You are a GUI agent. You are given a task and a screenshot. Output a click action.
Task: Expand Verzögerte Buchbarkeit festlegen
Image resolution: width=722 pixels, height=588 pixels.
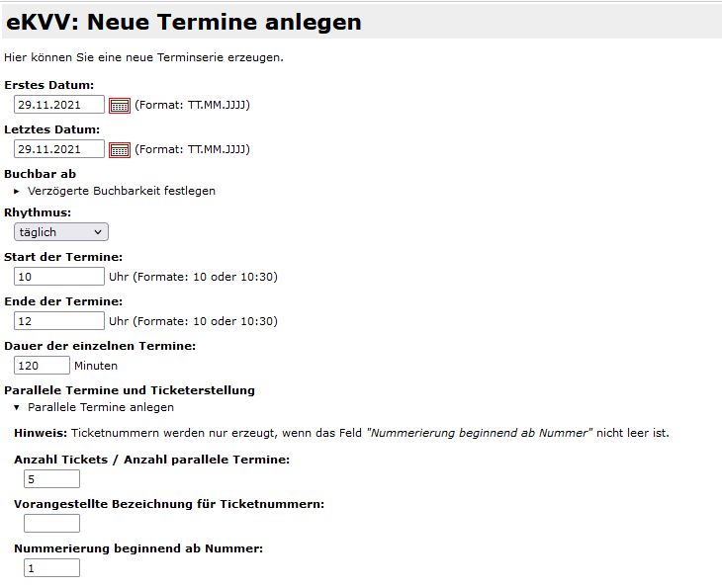click(115, 191)
